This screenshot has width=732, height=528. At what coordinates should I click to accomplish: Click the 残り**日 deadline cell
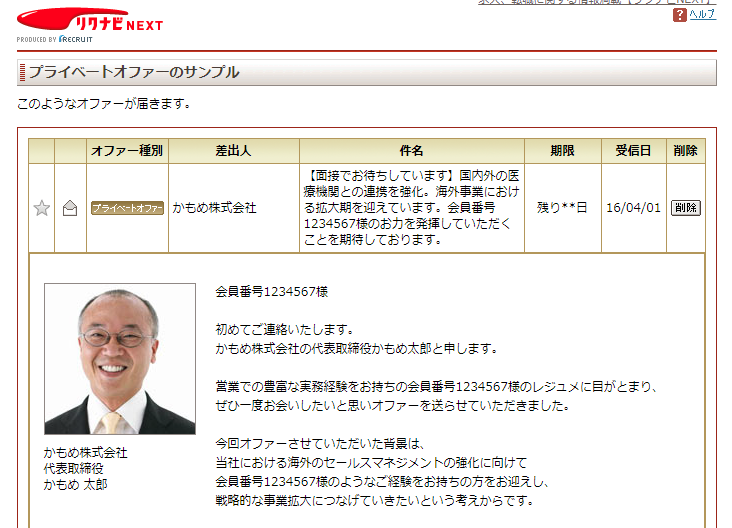click(562, 208)
